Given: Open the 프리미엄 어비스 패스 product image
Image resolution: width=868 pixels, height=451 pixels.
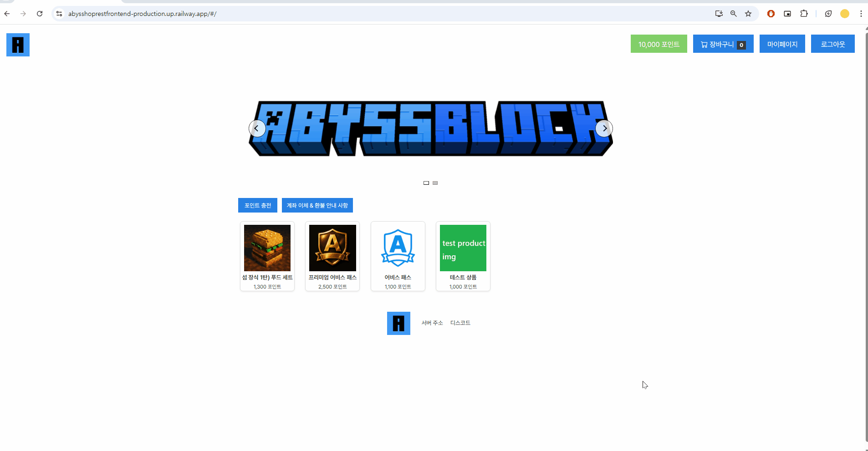Looking at the screenshot, I should [x=332, y=248].
